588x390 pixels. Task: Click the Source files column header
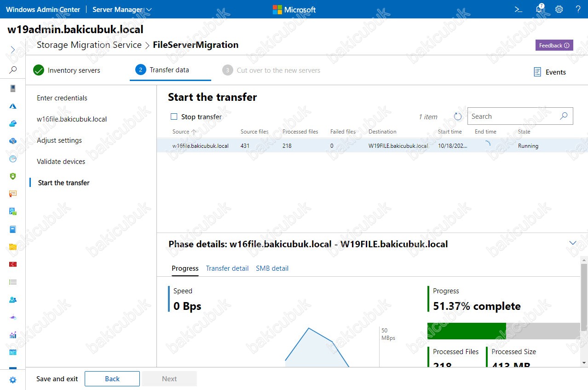click(254, 132)
